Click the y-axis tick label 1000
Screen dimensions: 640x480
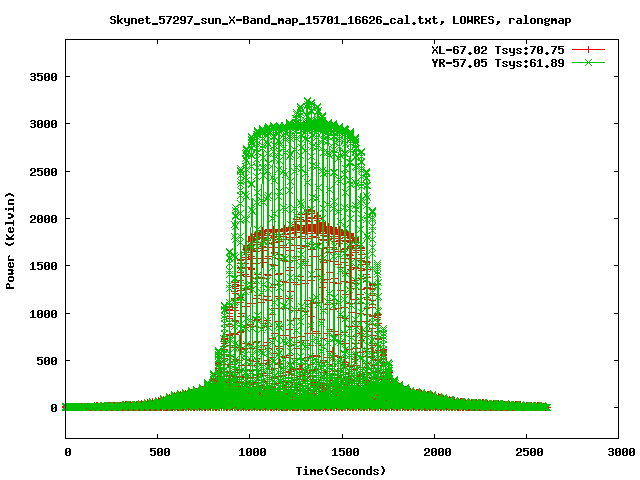point(43,314)
